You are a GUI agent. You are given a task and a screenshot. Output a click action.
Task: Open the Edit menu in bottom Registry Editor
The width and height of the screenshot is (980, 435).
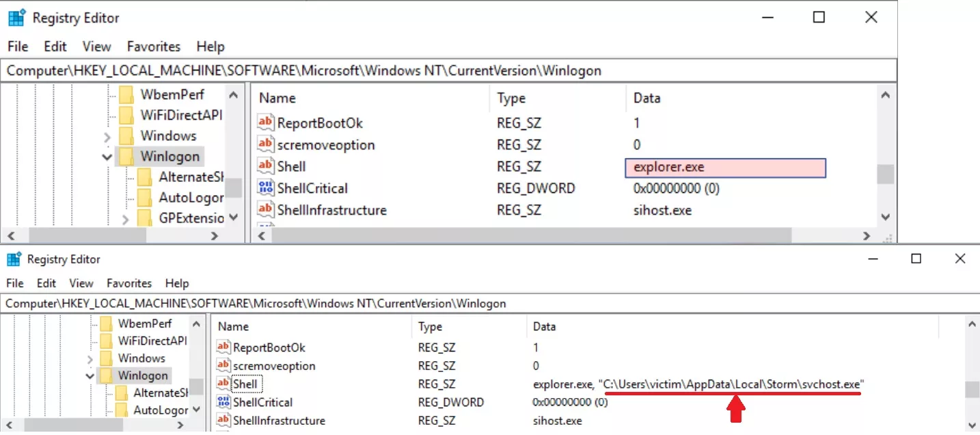coord(46,283)
